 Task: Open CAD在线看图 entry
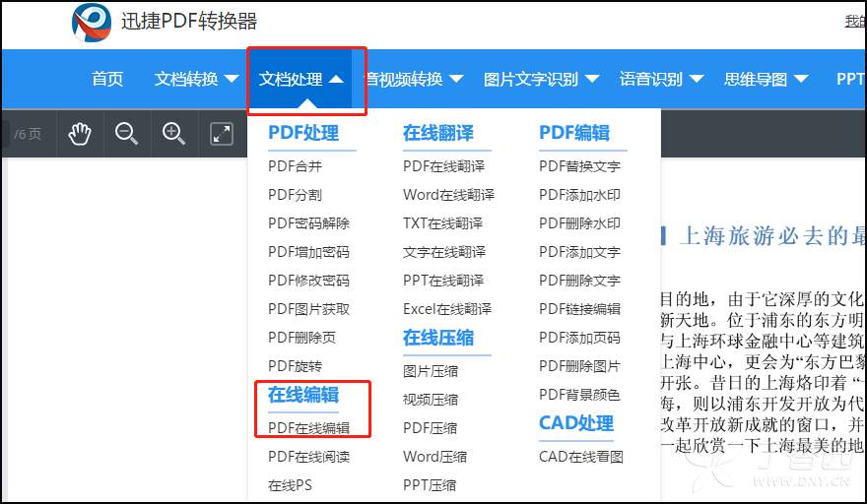pos(581,457)
